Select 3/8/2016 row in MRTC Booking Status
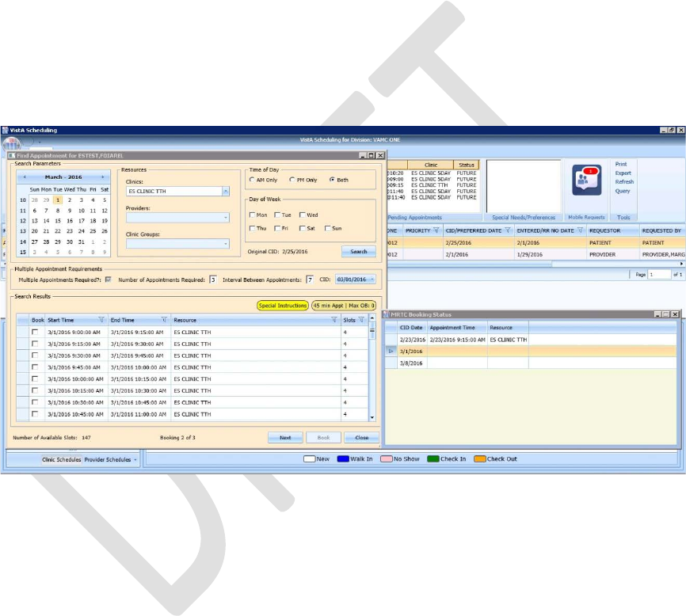 tap(531, 363)
